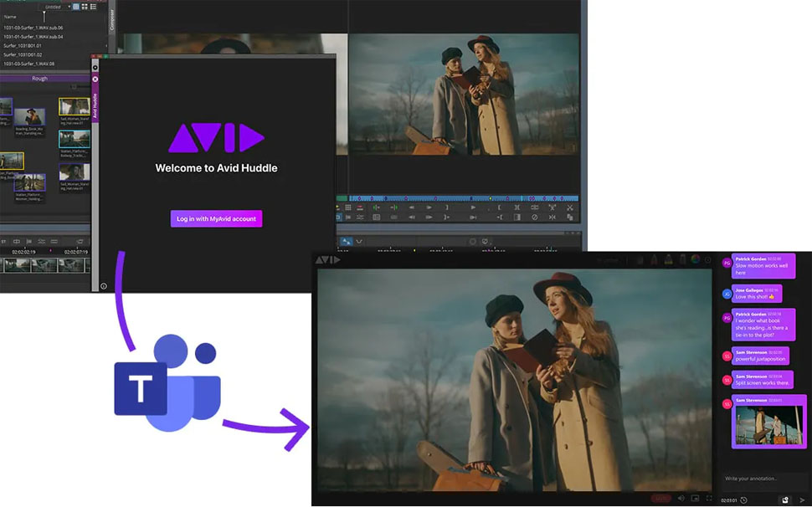Click PG avatar on first comment
Screen dimensions: 812x507
tap(727, 264)
